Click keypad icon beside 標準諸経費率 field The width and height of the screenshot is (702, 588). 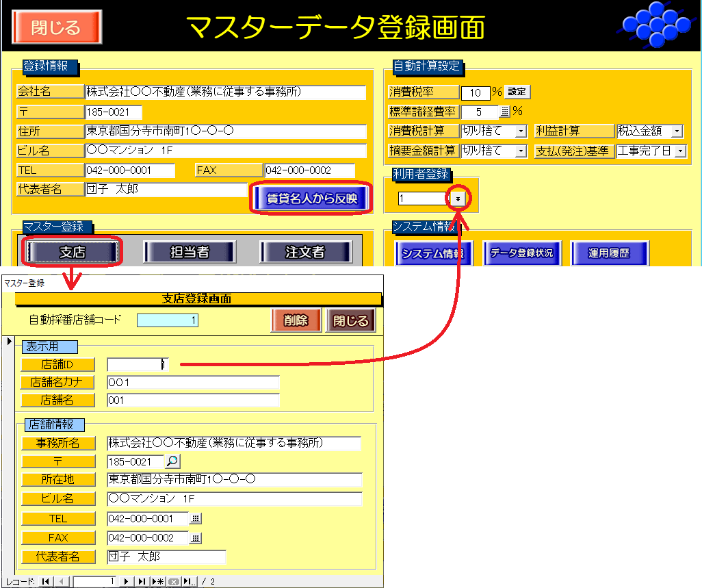click(x=506, y=112)
